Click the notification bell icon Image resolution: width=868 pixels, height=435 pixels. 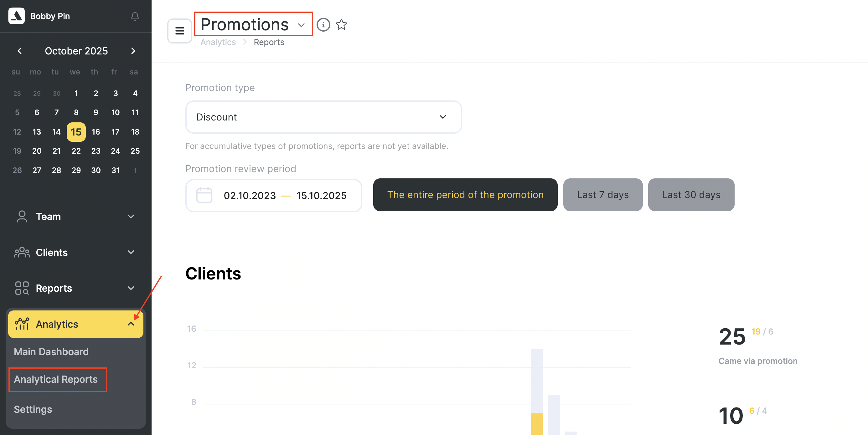click(x=135, y=16)
